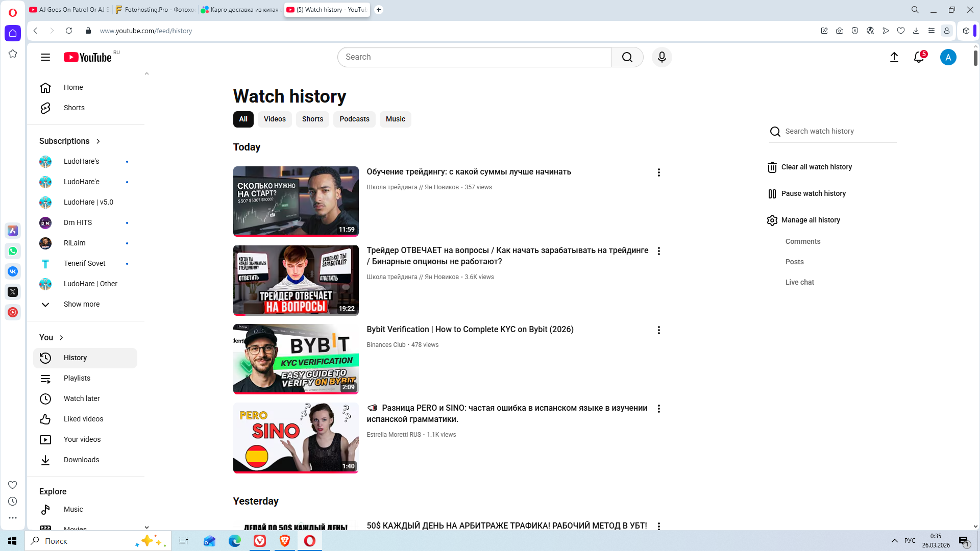Click the upload video arrow icon

(x=894, y=57)
